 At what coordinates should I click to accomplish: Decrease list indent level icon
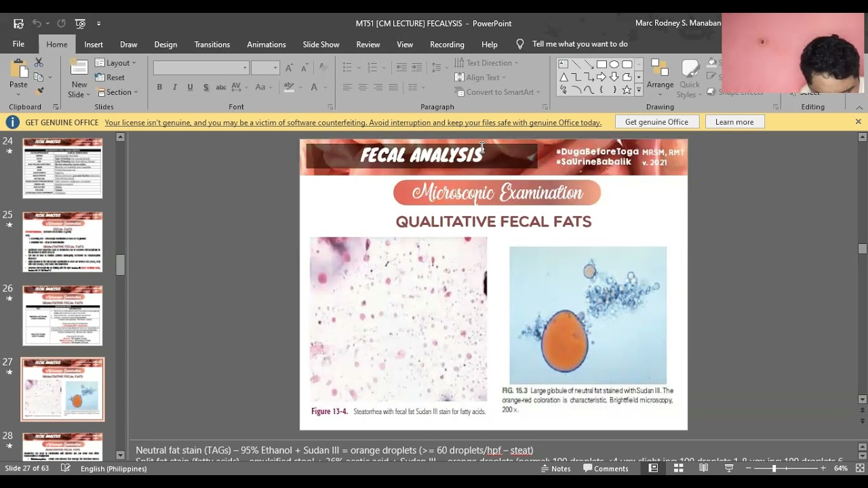point(401,67)
